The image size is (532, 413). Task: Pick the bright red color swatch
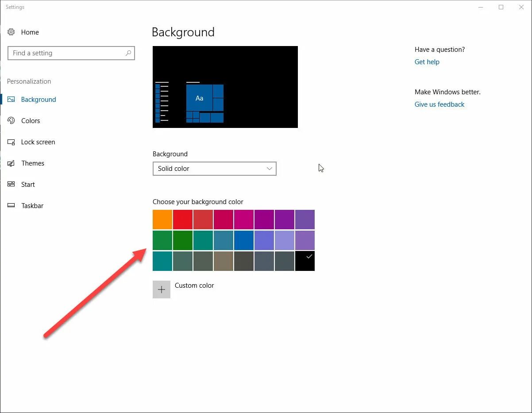coord(183,220)
